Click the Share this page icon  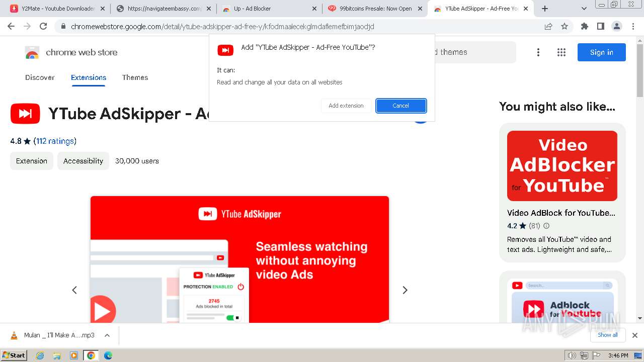[x=548, y=26]
